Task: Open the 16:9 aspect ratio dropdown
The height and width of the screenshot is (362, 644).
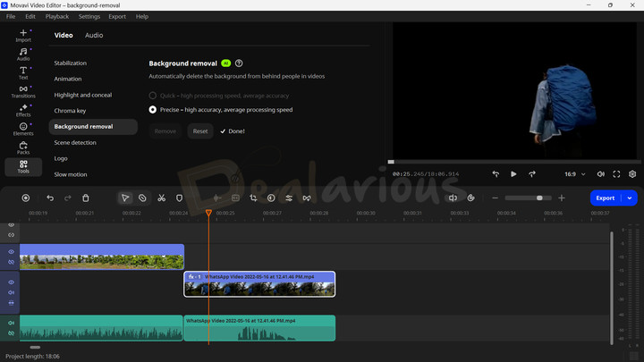Action: (x=575, y=174)
